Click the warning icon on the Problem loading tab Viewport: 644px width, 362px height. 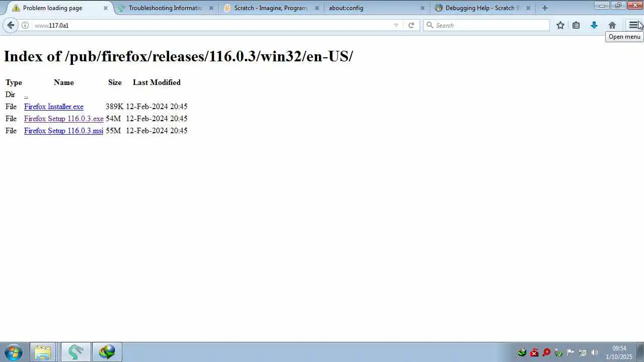point(16,8)
